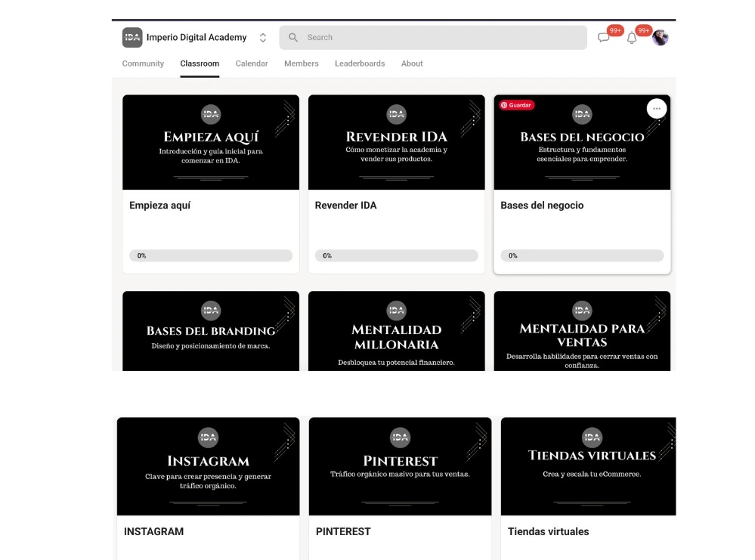
Task: Expand the Imperio Digital Academy group switcher
Action: pyautogui.click(x=263, y=38)
